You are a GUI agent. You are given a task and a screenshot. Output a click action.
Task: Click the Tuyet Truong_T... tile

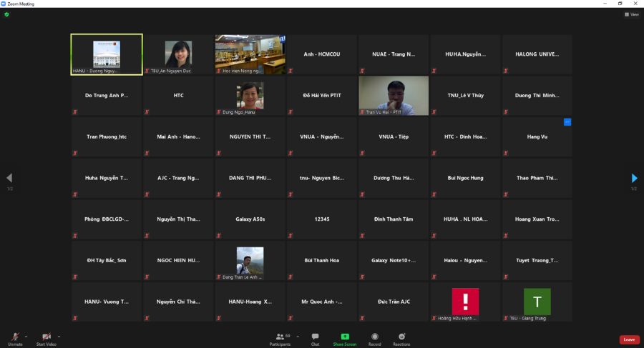tap(537, 261)
